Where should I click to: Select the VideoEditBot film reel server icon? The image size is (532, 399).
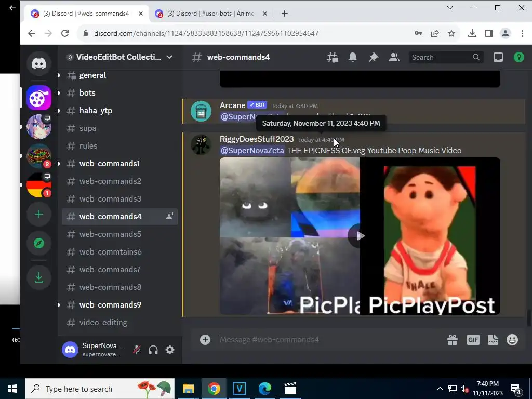38,98
